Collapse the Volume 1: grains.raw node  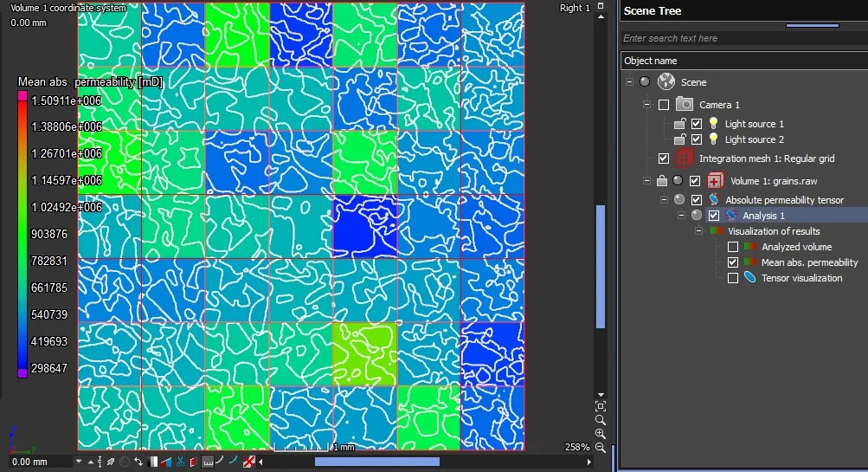click(646, 181)
